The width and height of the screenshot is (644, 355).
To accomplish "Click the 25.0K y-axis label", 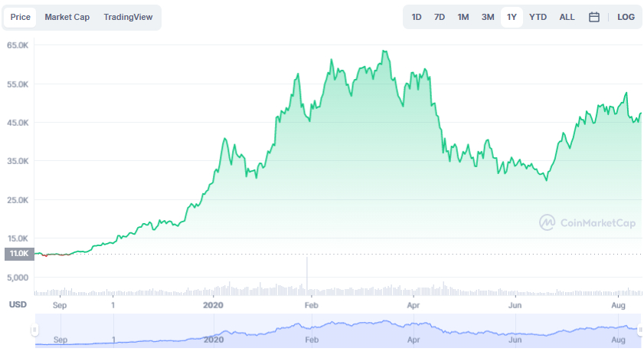I will 18,200.
